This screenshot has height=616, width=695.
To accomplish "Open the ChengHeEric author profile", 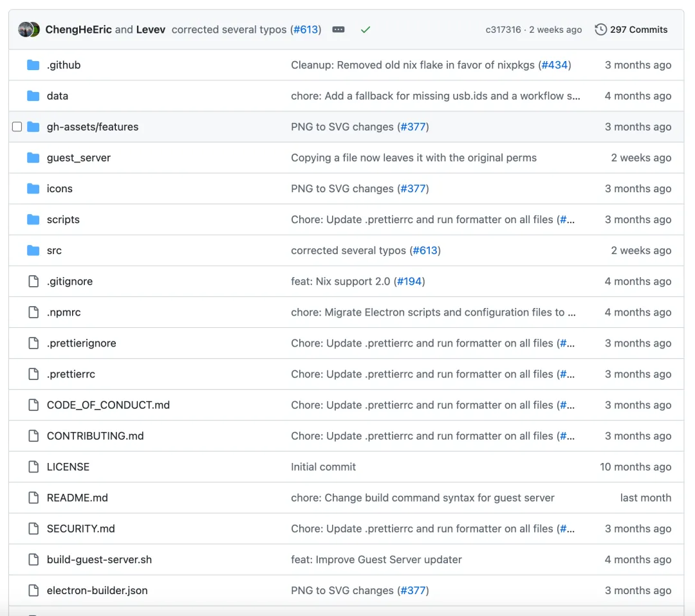I will [x=79, y=30].
